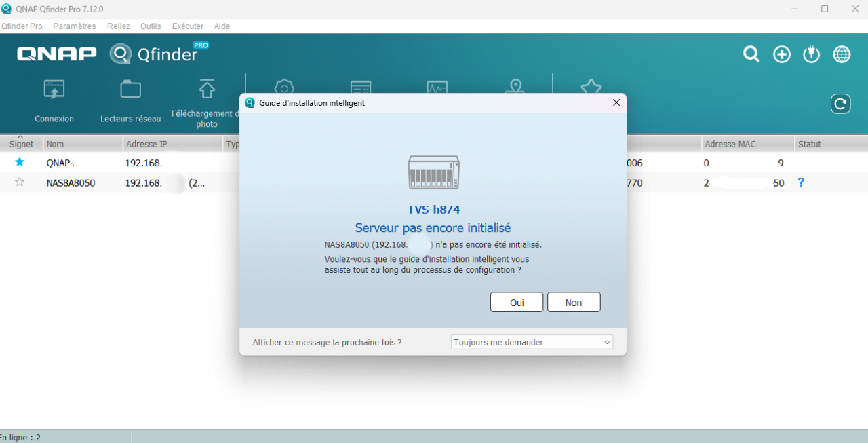Open the Aide menu
The image size is (868, 443).
222,26
